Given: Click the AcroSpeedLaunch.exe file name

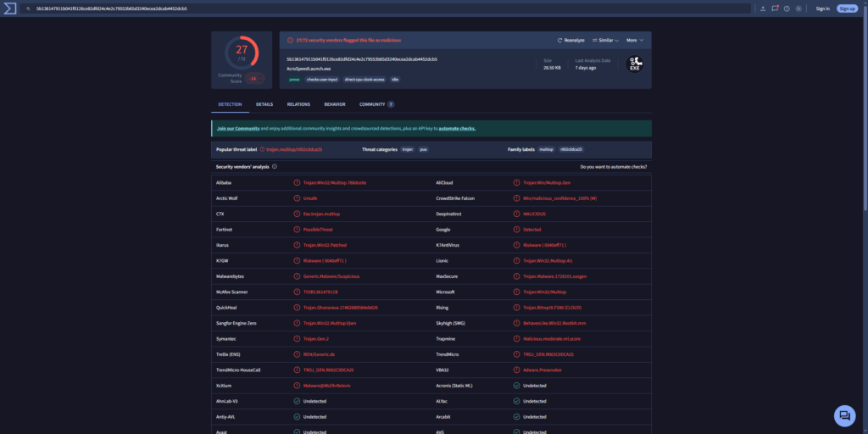Looking at the screenshot, I should coord(309,69).
